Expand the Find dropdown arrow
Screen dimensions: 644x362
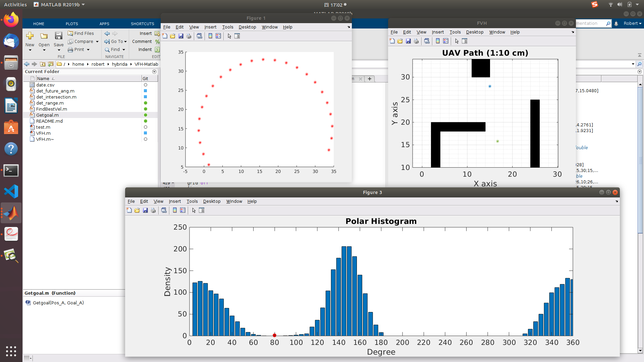(x=124, y=50)
